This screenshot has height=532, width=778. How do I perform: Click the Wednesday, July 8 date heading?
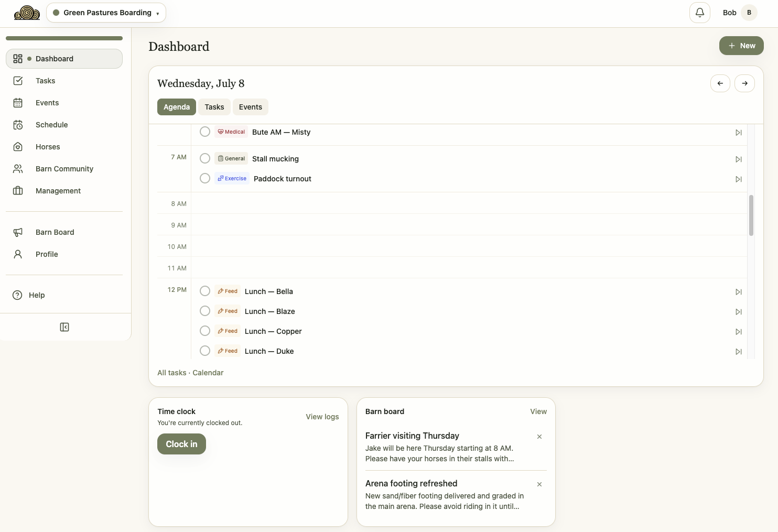[201, 83]
